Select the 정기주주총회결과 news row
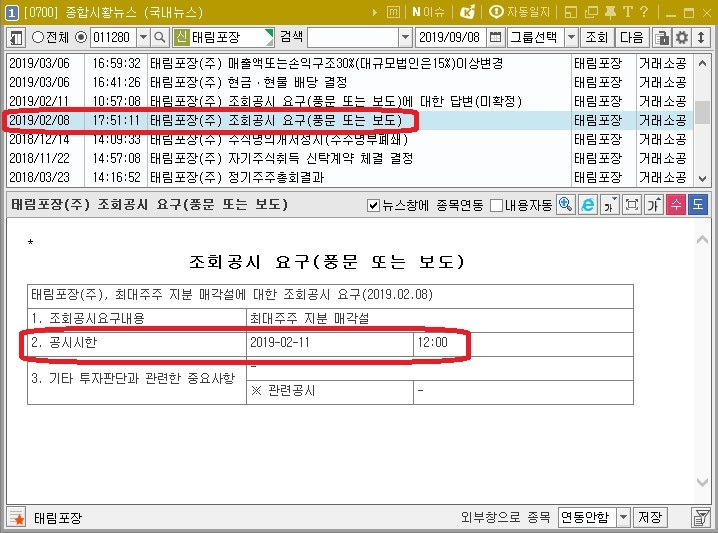Image resolution: width=718 pixels, height=533 pixels. 350,177
